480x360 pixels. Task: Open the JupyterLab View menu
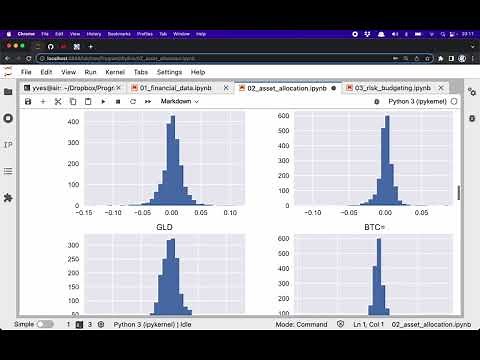coord(68,72)
